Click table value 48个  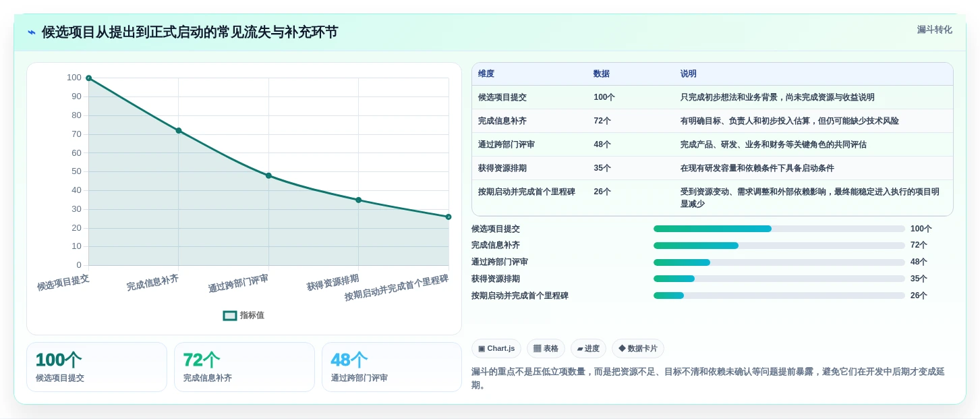coord(602,144)
